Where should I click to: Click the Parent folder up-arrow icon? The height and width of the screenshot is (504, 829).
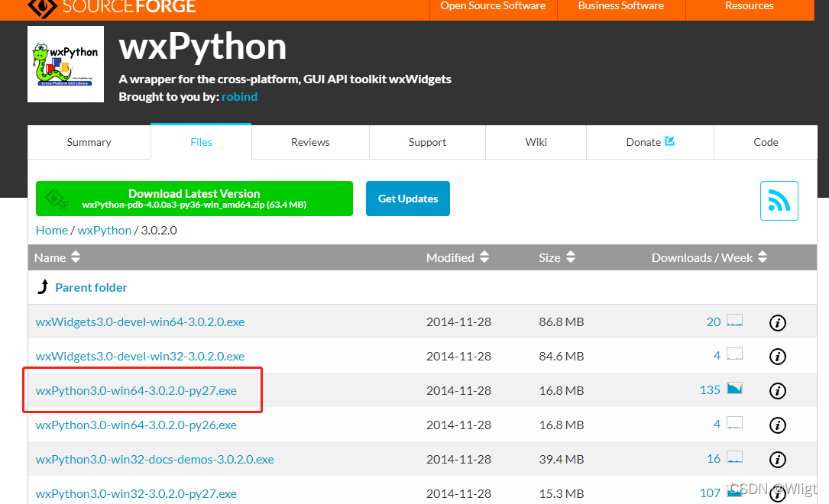point(44,287)
